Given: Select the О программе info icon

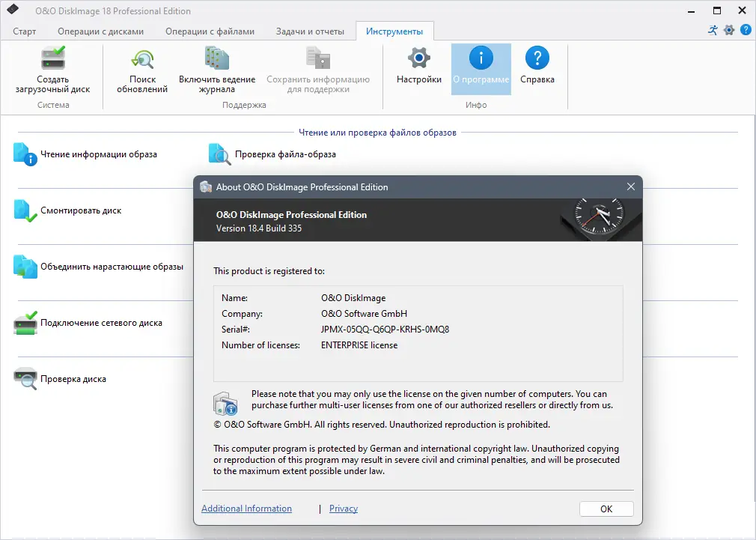Looking at the screenshot, I should pyautogui.click(x=481, y=58).
